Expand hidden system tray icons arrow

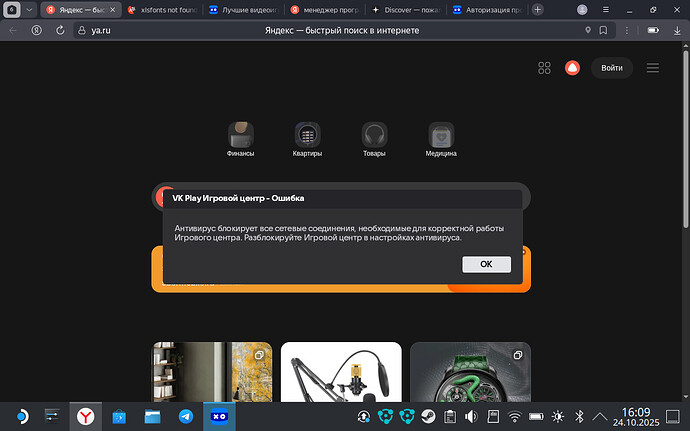[600, 415]
